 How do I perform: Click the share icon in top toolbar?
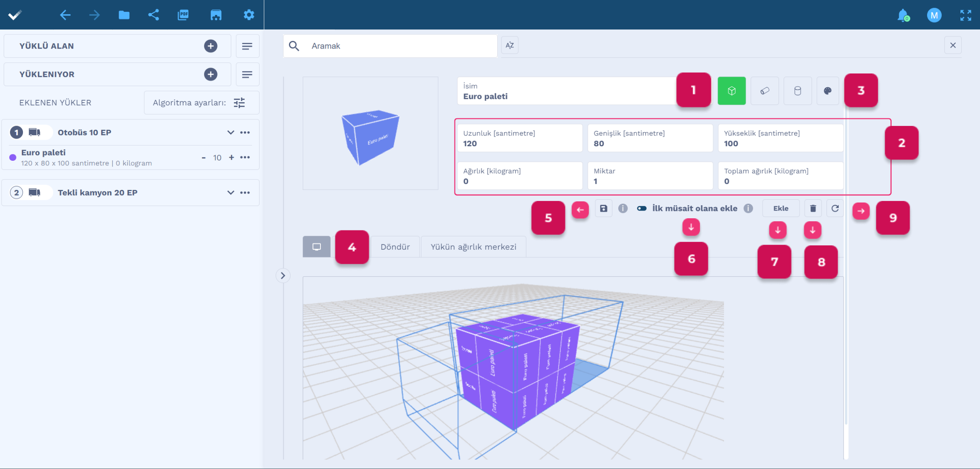(154, 15)
